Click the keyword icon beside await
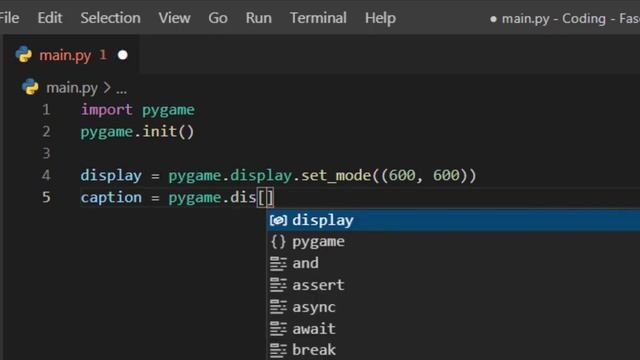 click(x=278, y=329)
